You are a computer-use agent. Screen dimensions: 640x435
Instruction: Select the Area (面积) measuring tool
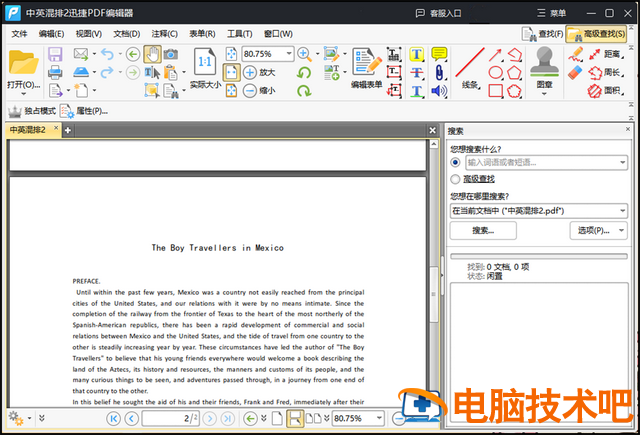(x=606, y=91)
